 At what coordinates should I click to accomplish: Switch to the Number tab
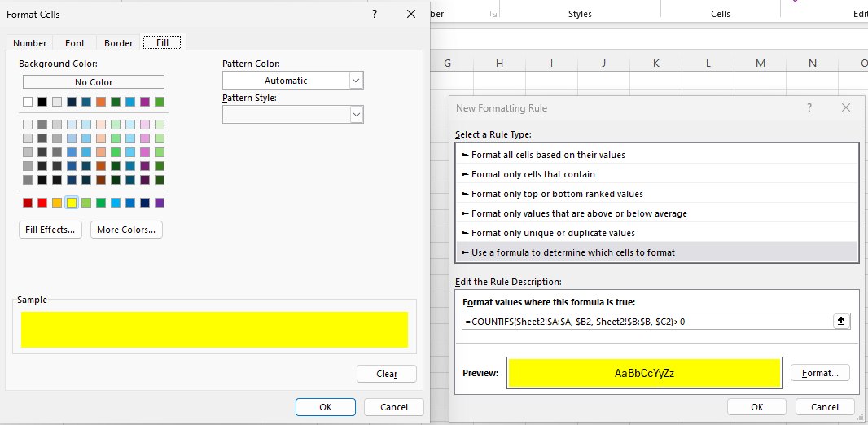30,43
